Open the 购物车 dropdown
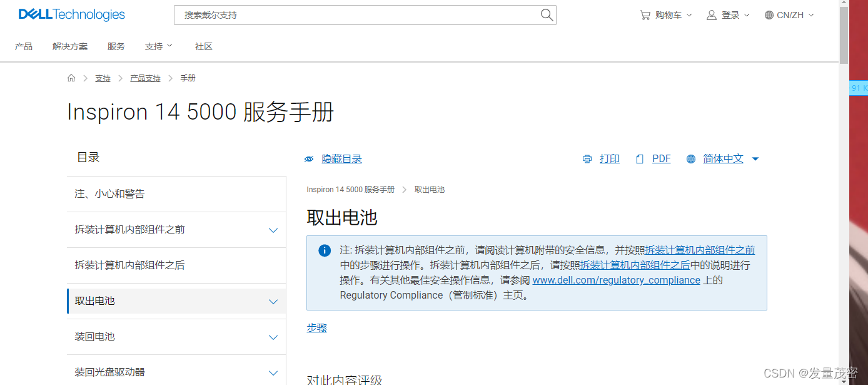 pos(666,15)
